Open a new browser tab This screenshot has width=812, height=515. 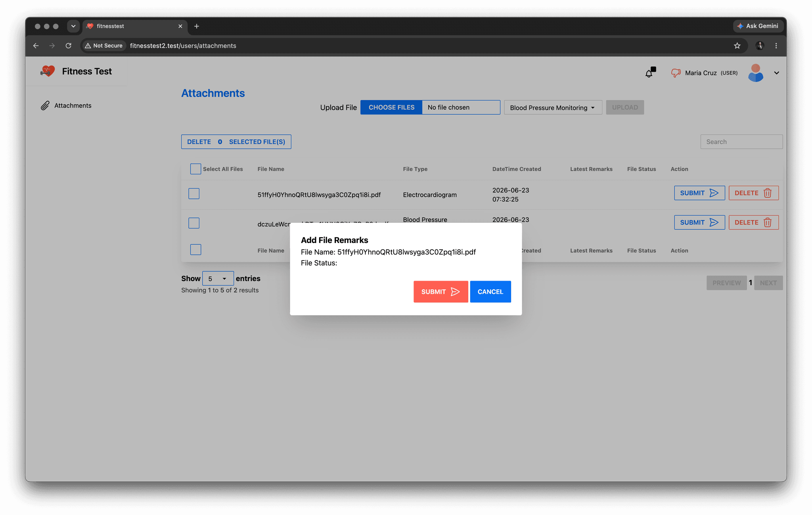pyautogui.click(x=197, y=26)
